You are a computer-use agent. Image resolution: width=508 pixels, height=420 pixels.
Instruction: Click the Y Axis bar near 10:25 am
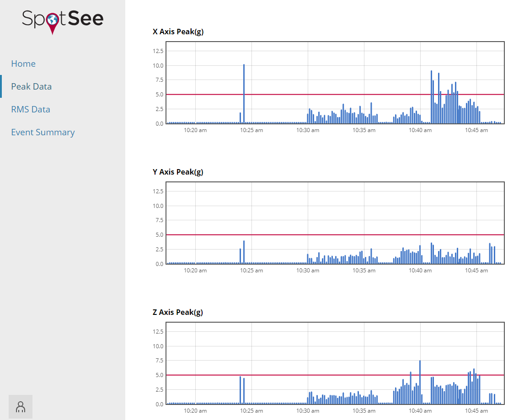tap(244, 252)
